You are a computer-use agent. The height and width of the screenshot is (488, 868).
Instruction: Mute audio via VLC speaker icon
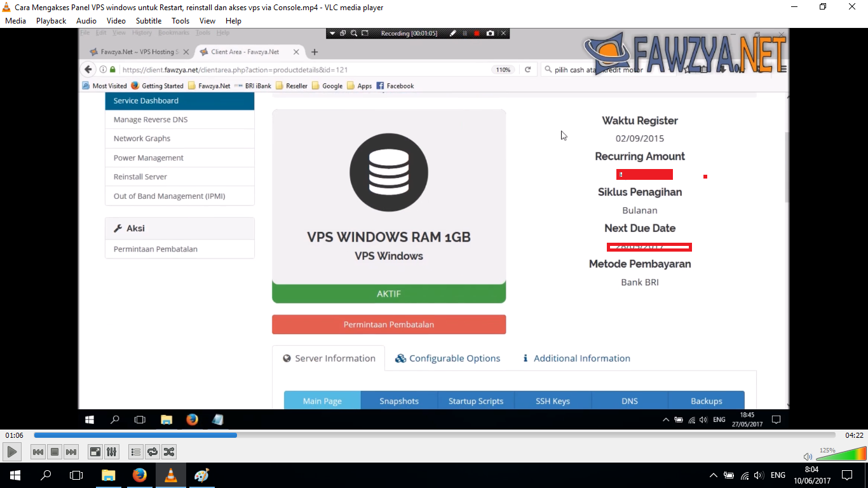808,456
